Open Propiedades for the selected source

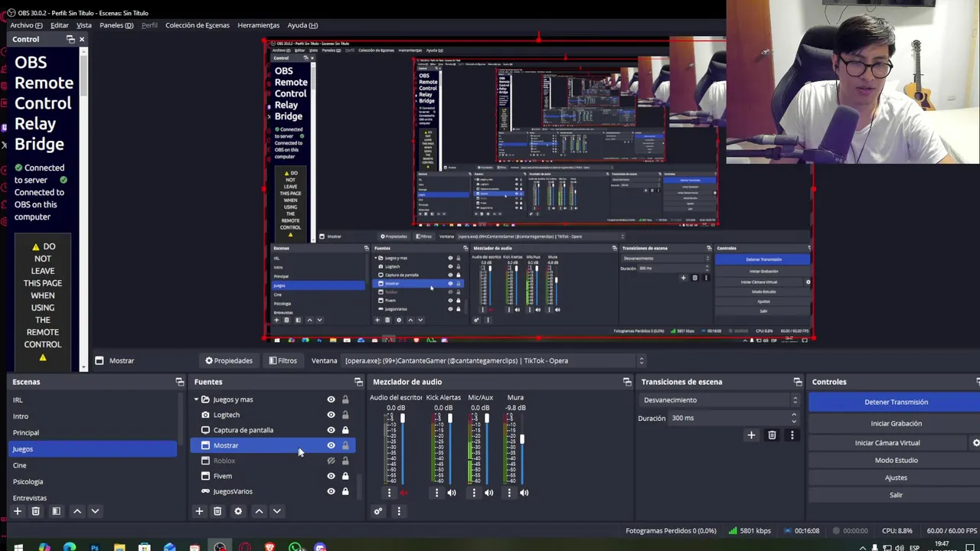click(228, 360)
